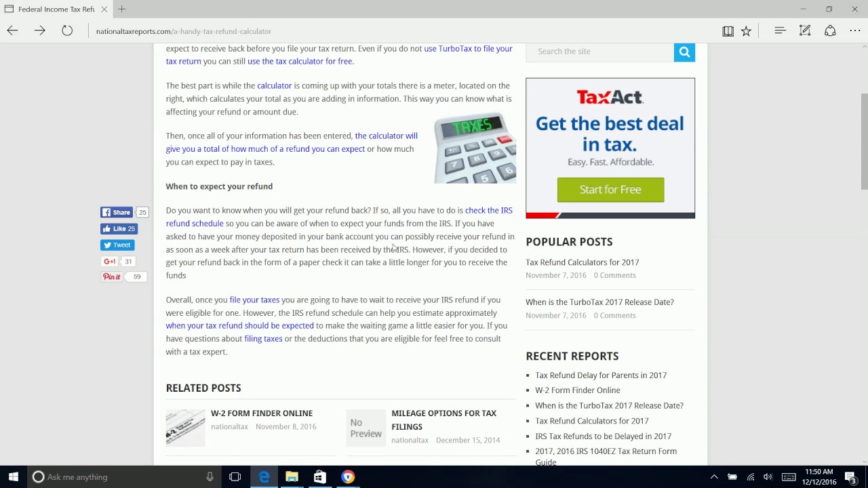Go forward to the next page

point(39,30)
